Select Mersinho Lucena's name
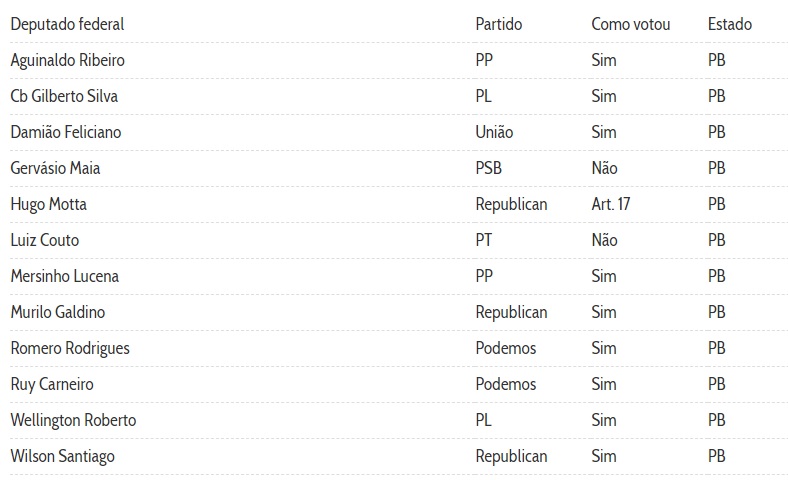The image size is (788, 480). point(65,276)
